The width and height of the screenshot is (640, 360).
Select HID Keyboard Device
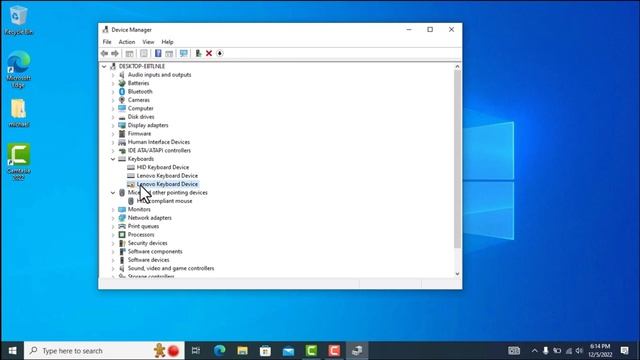[163, 167]
